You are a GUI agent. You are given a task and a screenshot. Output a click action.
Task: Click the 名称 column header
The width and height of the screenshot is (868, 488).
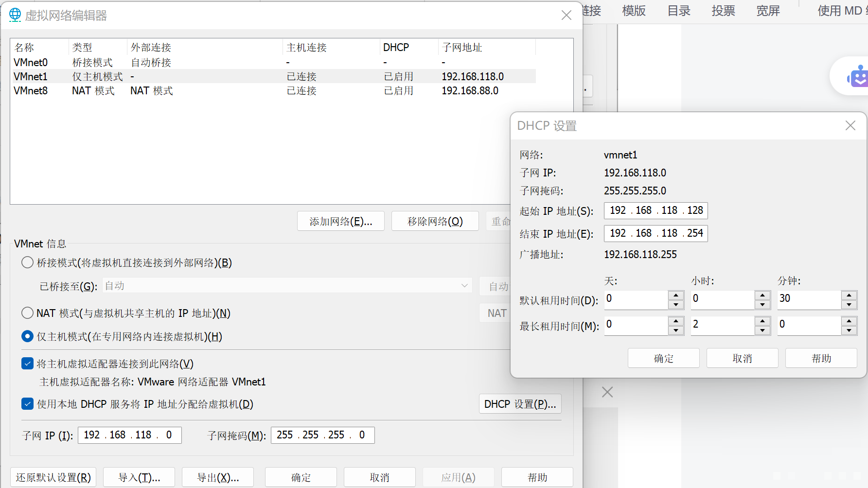[x=39, y=47]
